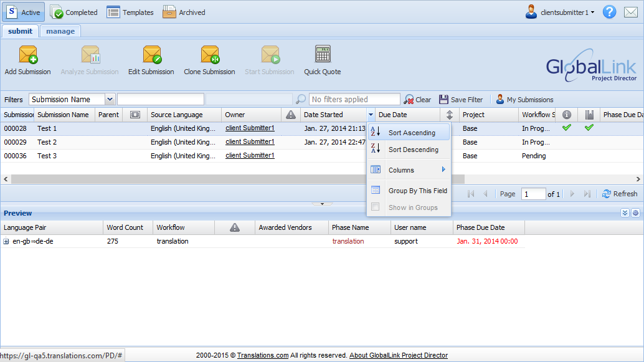Click the Word Count column header in Preview
This screenshot has height=362, width=644.
tap(128, 227)
